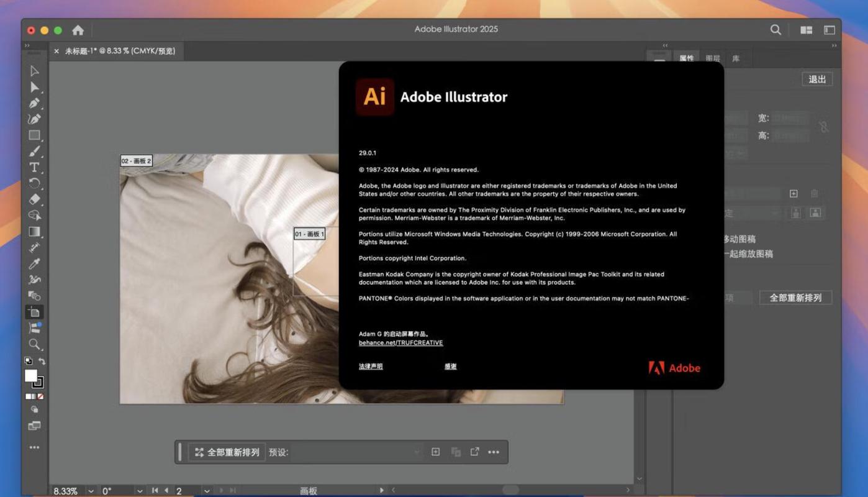Screen dimensions: 868x497
Task: Select the Direct Selection tool
Action: [34, 88]
